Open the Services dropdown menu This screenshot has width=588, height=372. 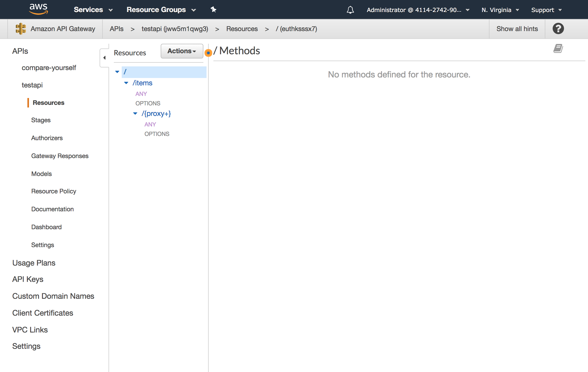tap(93, 10)
